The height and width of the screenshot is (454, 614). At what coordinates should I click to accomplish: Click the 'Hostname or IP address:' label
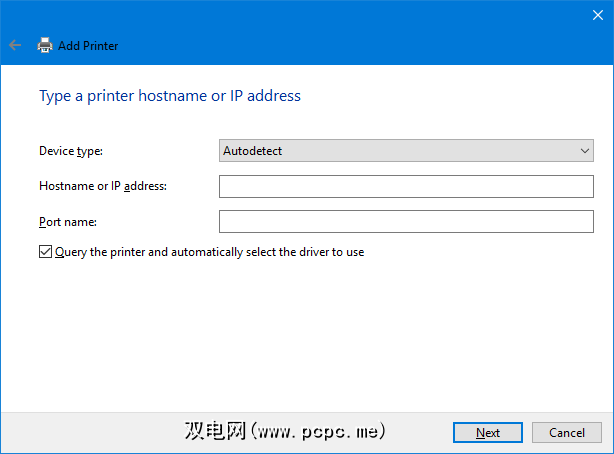pos(102,186)
